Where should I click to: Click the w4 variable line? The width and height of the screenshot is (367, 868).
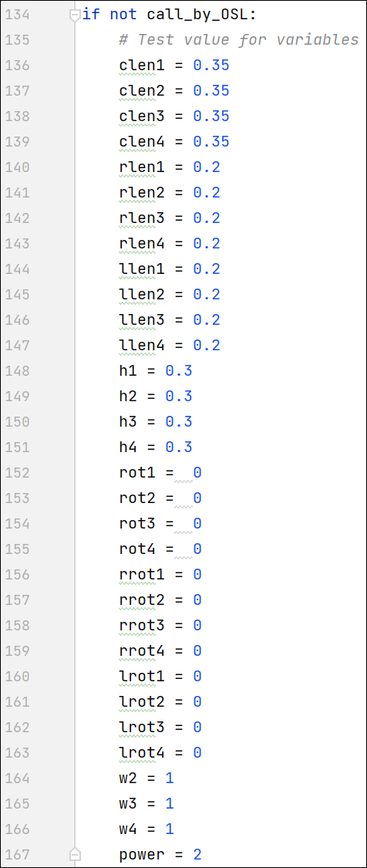pyautogui.click(x=146, y=829)
